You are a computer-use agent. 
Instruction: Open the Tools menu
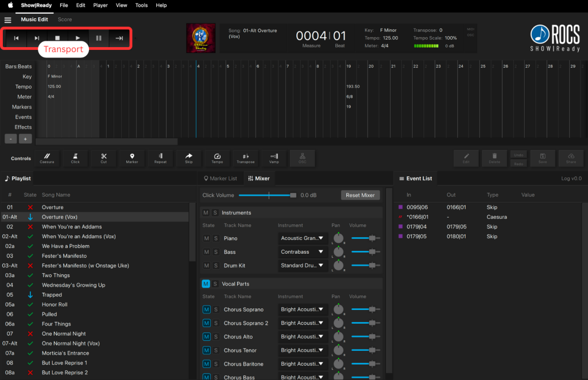point(141,5)
